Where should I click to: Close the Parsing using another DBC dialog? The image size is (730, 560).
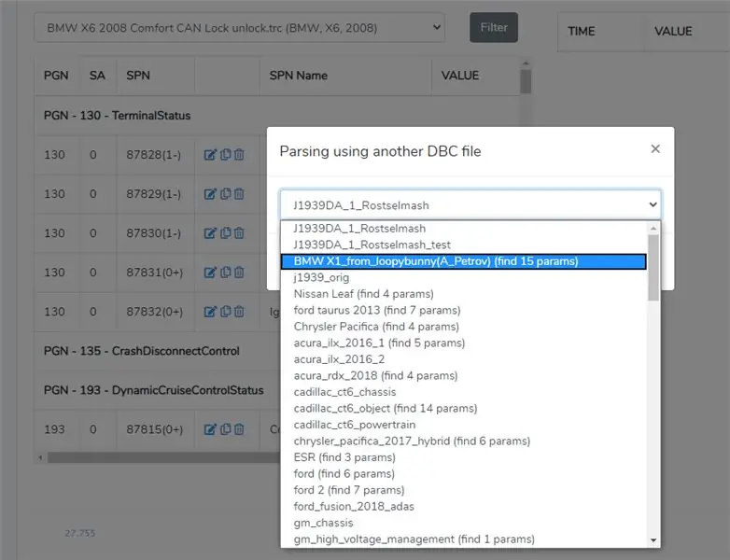(655, 149)
